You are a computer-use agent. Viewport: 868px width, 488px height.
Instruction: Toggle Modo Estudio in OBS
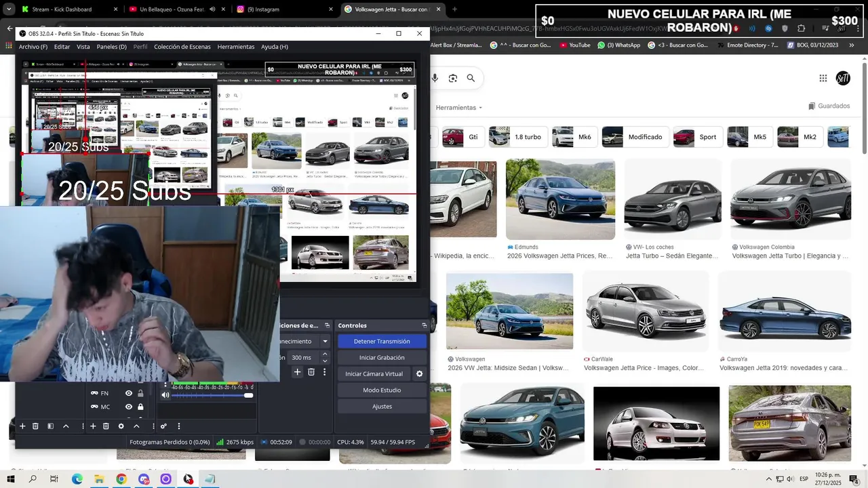[382, 390]
